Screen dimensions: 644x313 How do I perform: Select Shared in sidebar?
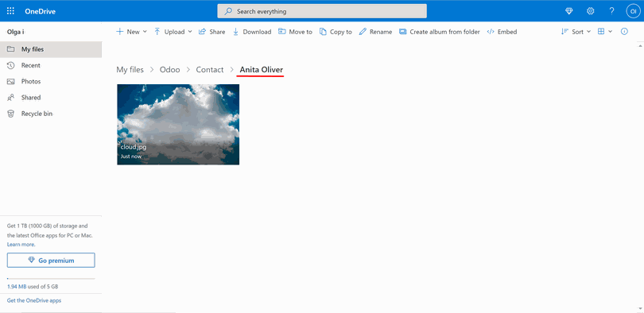[x=51, y=97]
